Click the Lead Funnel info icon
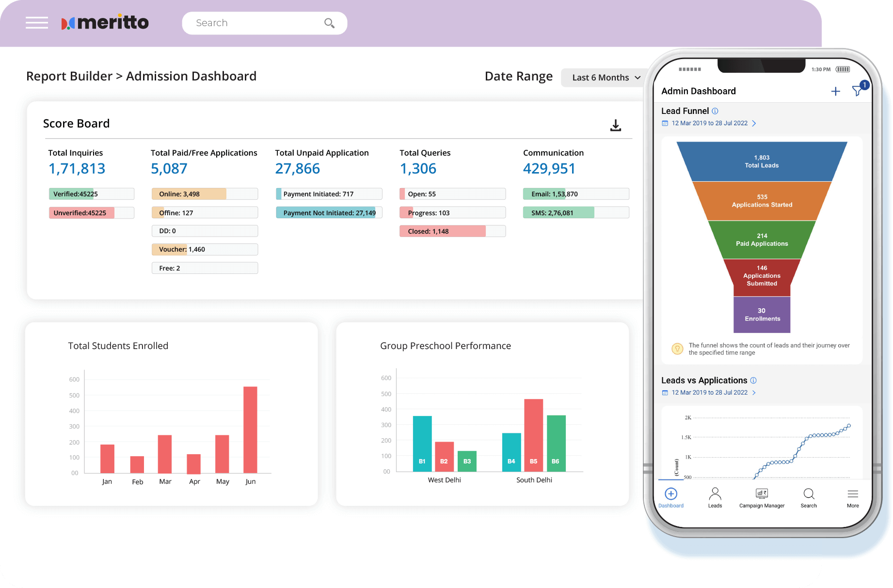 [715, 111]
